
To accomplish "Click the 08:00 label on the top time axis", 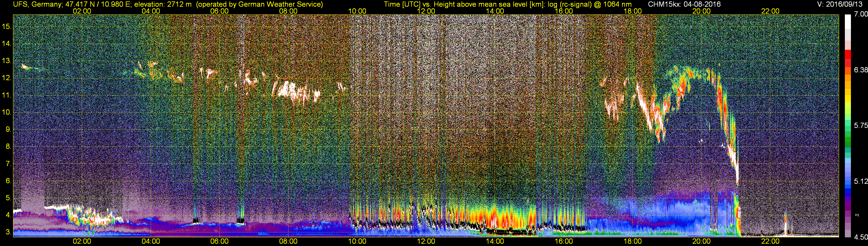I will pos(288,11).
